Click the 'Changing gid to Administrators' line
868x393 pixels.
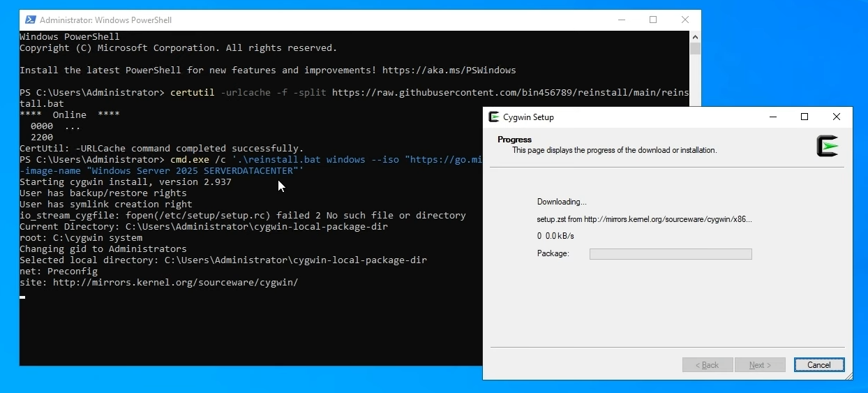103,249
